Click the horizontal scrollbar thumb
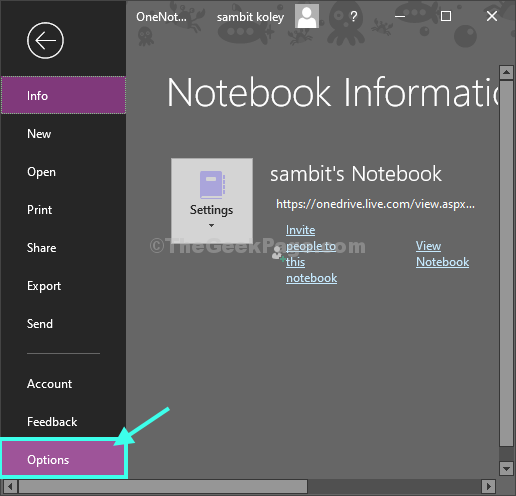Screen dimensions: 516x496 pyautogui.click(x=163, y=487)
